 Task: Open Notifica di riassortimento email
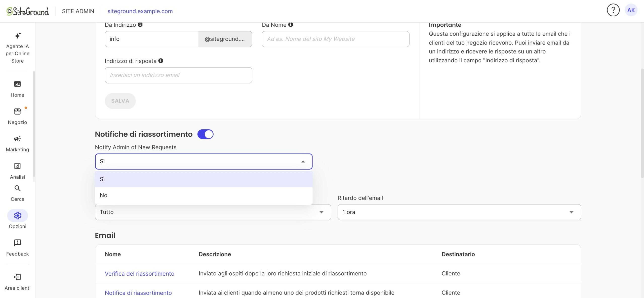coord(138,293)
